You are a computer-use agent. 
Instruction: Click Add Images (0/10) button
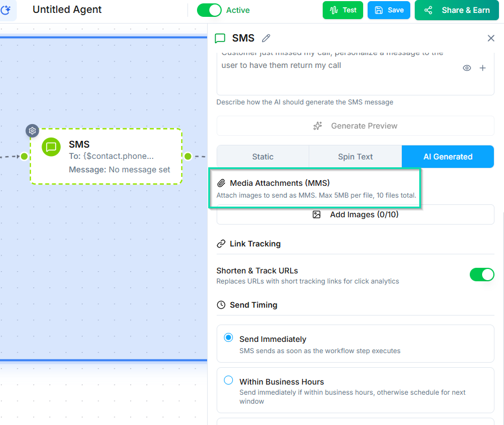[x=355, y=214]
